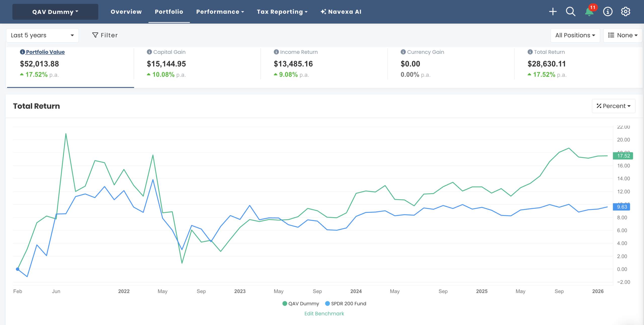The width and height of the screenshot is (644, 325).
Task: Switch to the Overview tab
Action: tap(126, 12)
